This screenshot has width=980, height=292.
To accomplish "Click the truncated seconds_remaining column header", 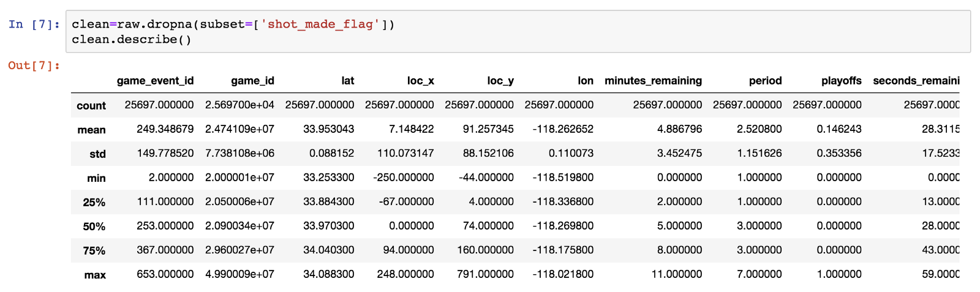I will point(916,81).
